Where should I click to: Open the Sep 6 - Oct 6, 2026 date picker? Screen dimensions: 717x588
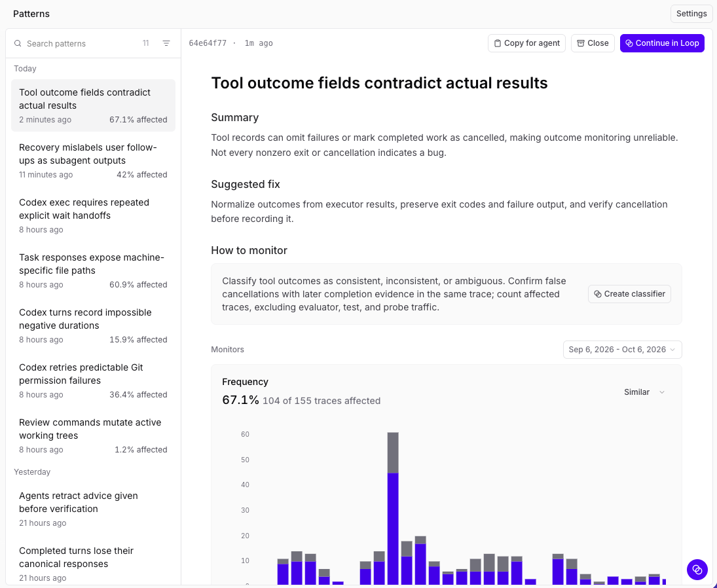622,350
